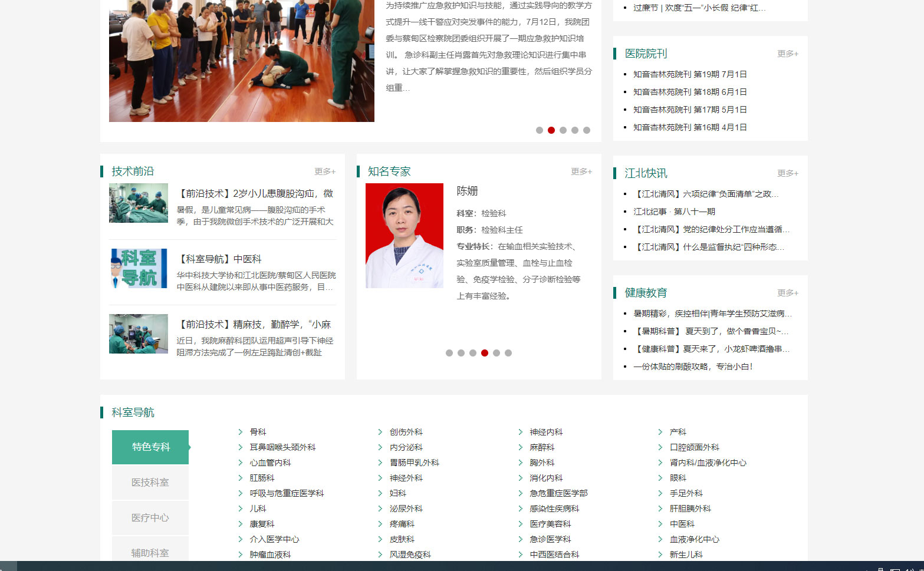This screenshot has height=571, width=924.
Task: Open the surgery thumbnail for 腹股沟疝 article
Action: click(139, 203)
